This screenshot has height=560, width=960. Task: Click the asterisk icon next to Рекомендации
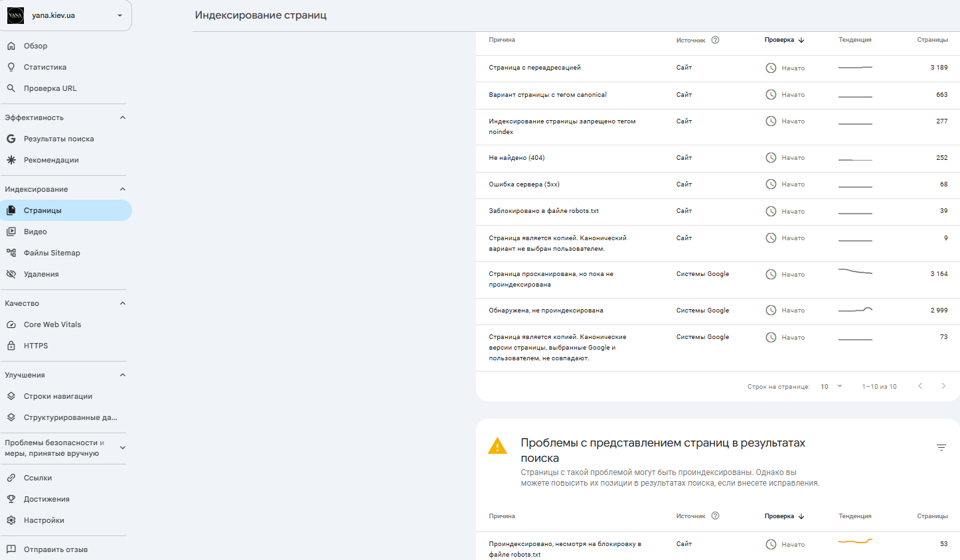[11, 160]
